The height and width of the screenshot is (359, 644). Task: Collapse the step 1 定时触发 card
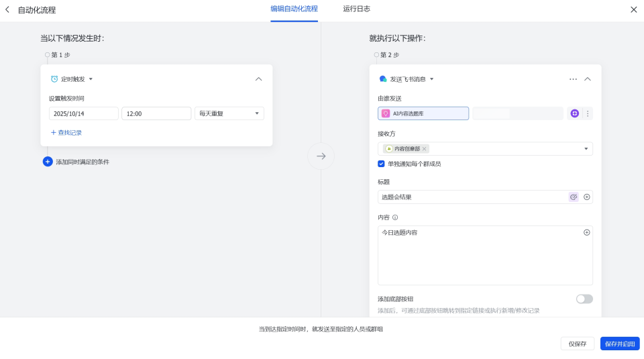coord(259,79)
